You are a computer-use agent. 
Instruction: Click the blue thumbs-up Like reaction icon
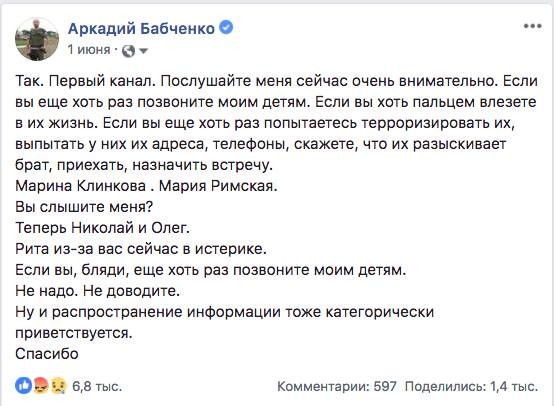[23, 386]
